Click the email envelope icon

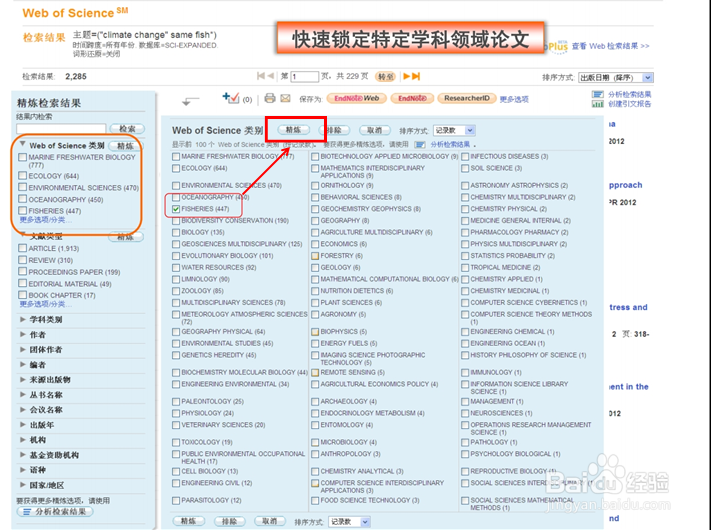tap(285, 98)
